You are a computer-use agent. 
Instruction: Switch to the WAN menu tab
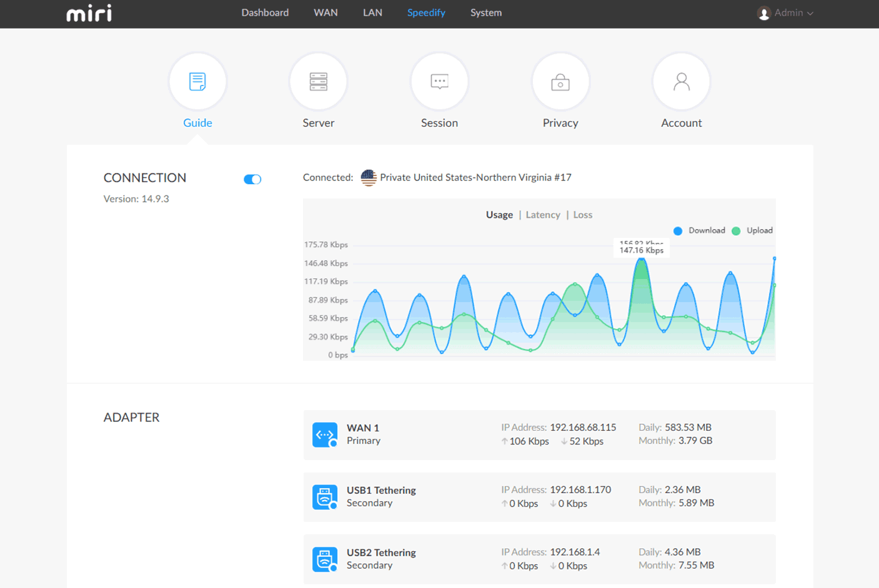pyautogui.click(x=325, y=12)
